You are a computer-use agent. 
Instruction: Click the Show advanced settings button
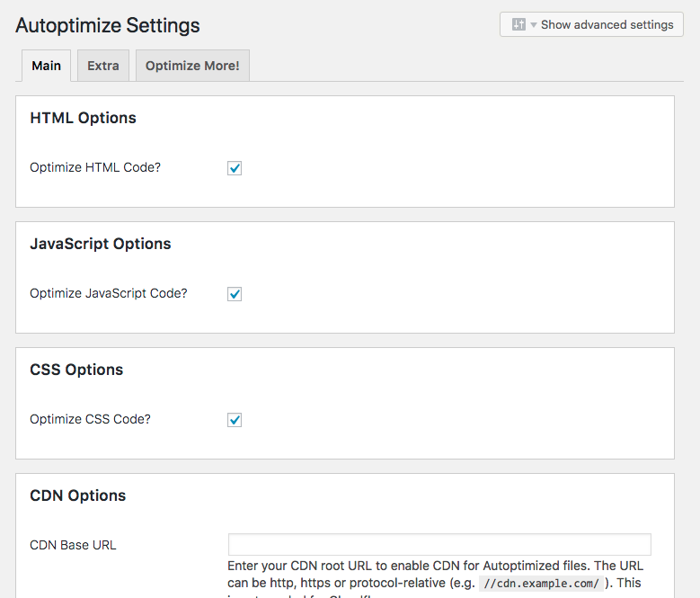pos(591,24)
